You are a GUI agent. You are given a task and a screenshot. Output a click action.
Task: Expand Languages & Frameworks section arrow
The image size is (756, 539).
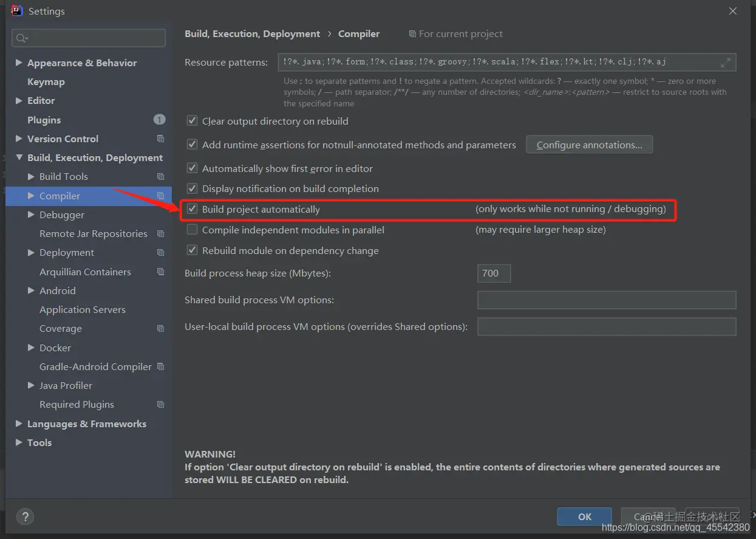pyautogui.click(x=19, y=424)
